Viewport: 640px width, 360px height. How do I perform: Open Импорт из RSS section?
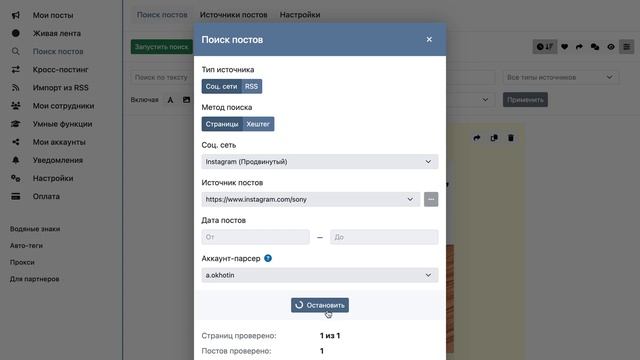tap(60, 87)
